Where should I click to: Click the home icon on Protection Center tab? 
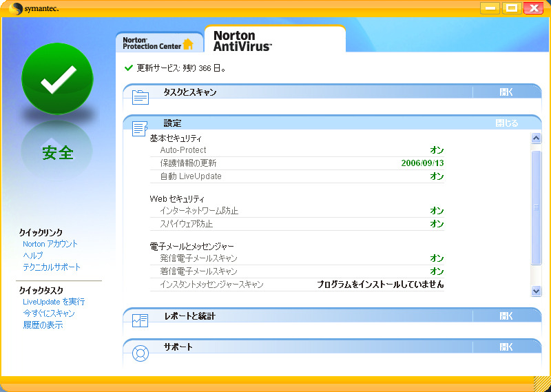pos(188,44)
